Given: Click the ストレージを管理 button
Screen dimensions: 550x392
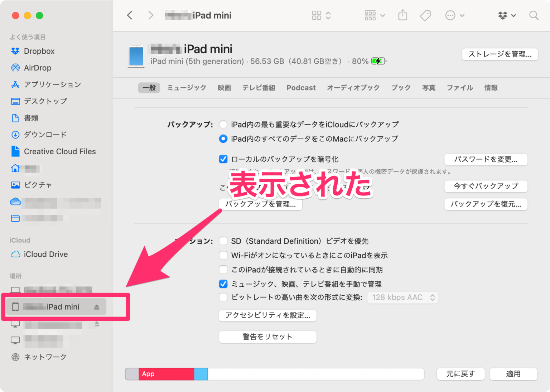Looking at the screenshot, I should (500, 54).
